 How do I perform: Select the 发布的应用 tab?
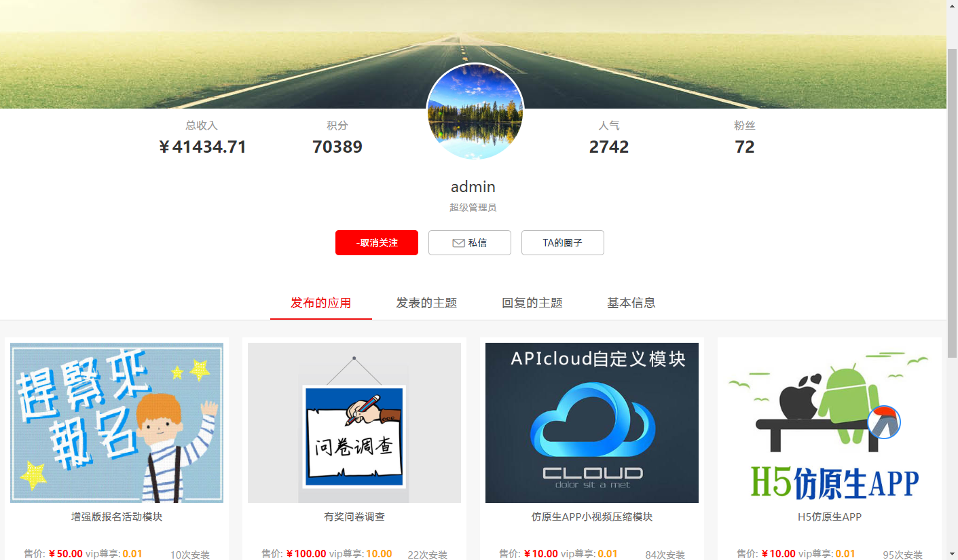click(x=321, y=303)
